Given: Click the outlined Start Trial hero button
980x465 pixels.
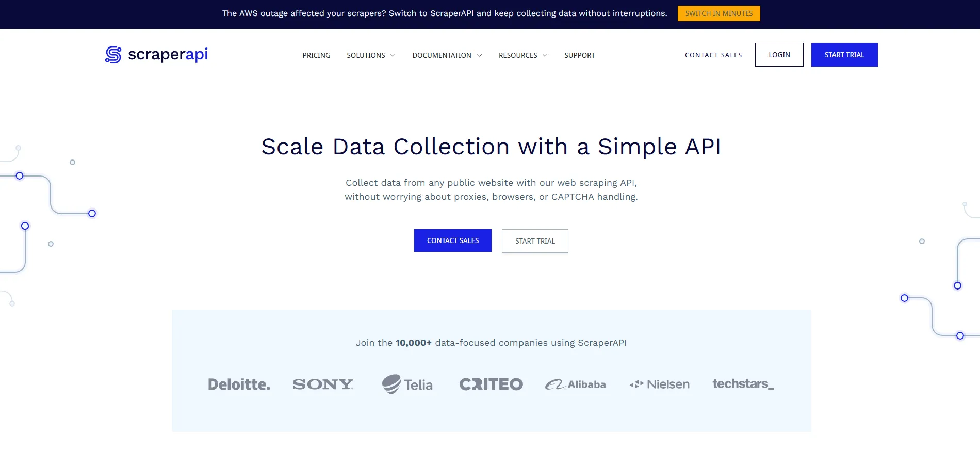Looking at the screenshot, I should pyautogui.click(x=535, y=241).
